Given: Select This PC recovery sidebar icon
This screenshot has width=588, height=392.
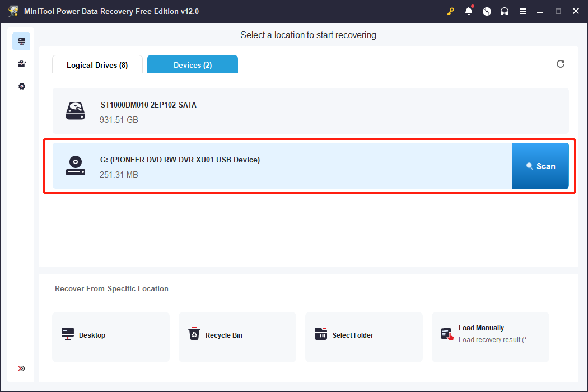Looking at the screenshot, I should click(x=21, y=41).
